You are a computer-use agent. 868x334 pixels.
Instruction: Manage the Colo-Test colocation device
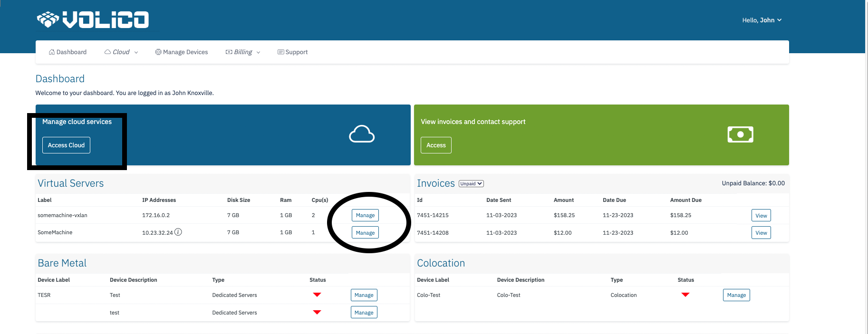(x=736, y=295)
